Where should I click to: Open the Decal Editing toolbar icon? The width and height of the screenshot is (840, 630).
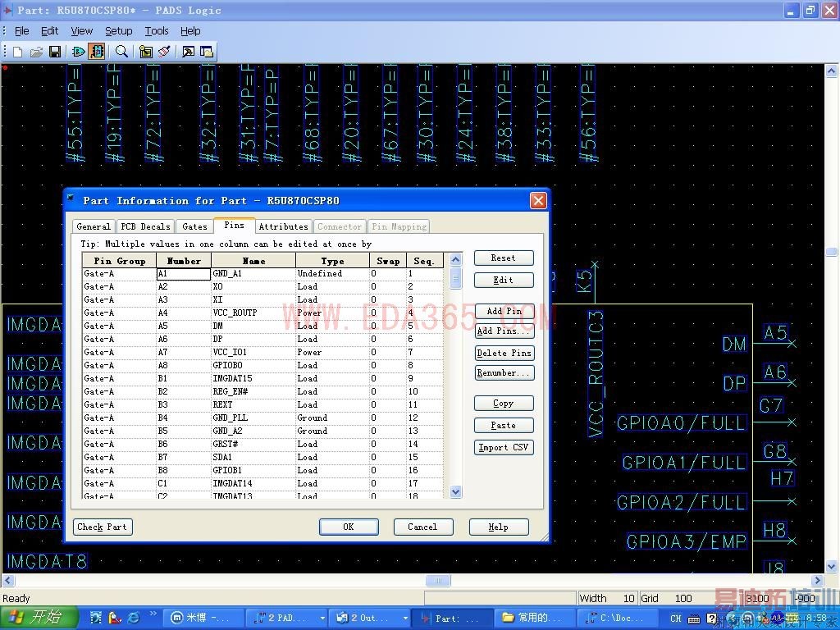point(188,52)
